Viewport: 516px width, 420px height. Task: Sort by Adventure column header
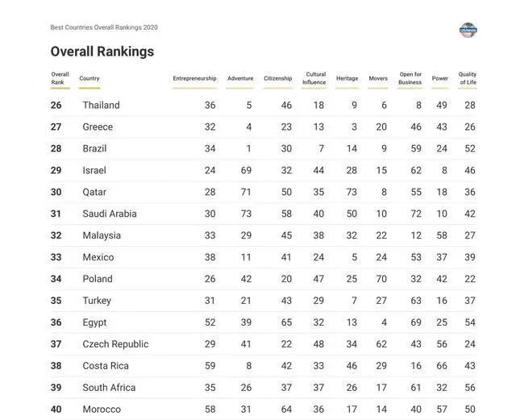coord(240,78)
